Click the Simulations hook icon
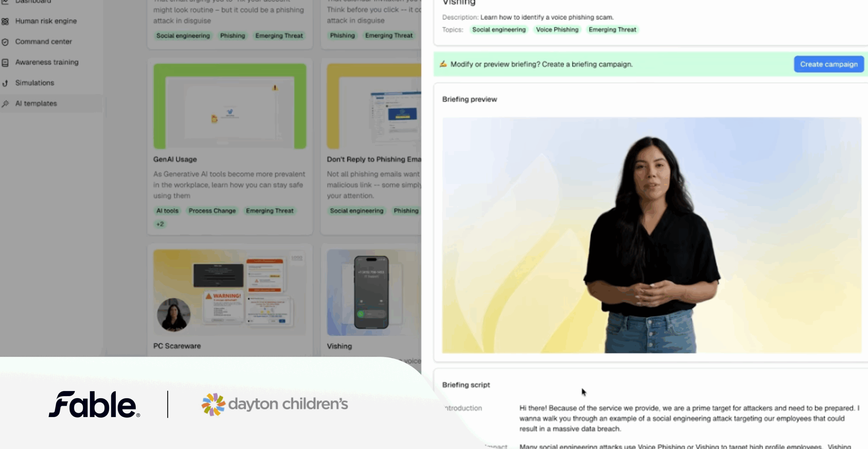Viewport: 868px width, 449px height. pyautogui.click(x=5, y=83)
